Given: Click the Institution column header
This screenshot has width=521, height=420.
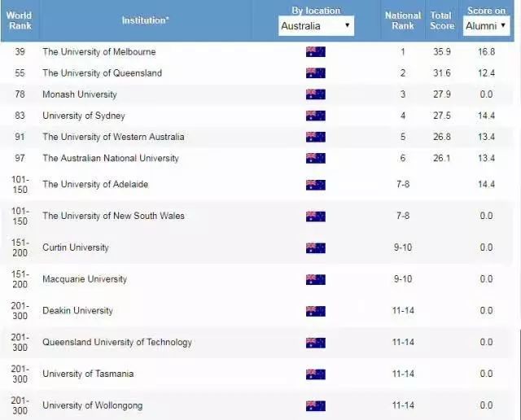Looking at the screenshot, I should coord(145,20).
